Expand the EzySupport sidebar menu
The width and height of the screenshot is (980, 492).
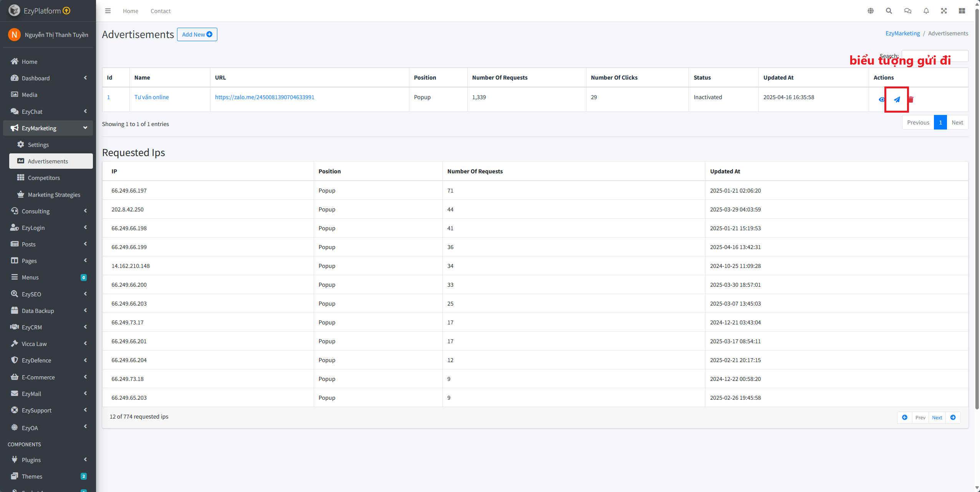tap(48, 410)
